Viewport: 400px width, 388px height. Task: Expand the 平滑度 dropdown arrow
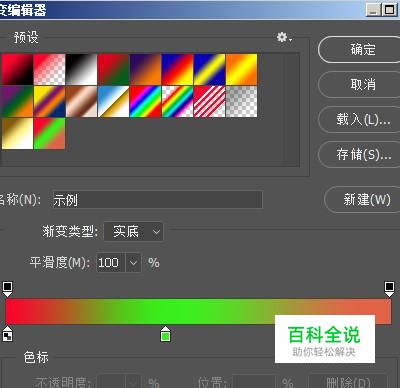(133, 263)
